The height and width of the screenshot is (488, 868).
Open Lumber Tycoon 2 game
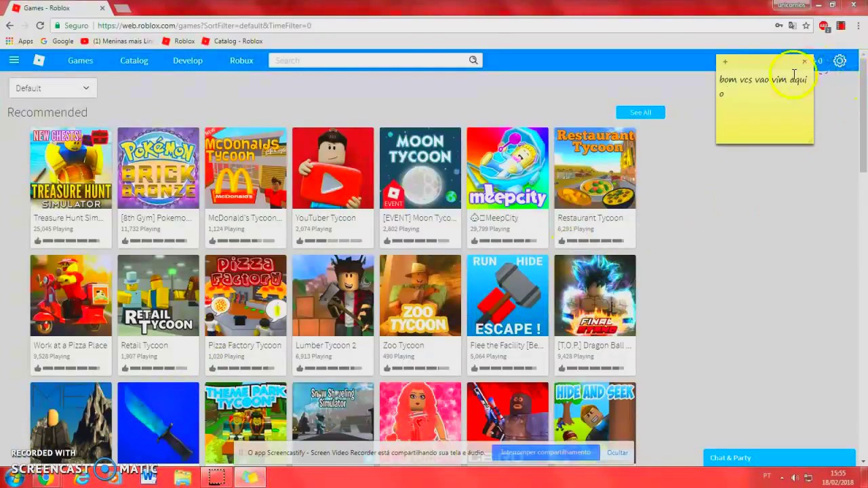[x=333, y=314]
